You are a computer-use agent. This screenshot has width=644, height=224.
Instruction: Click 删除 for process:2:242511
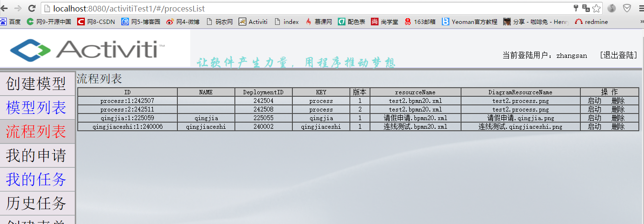[618, 110]
